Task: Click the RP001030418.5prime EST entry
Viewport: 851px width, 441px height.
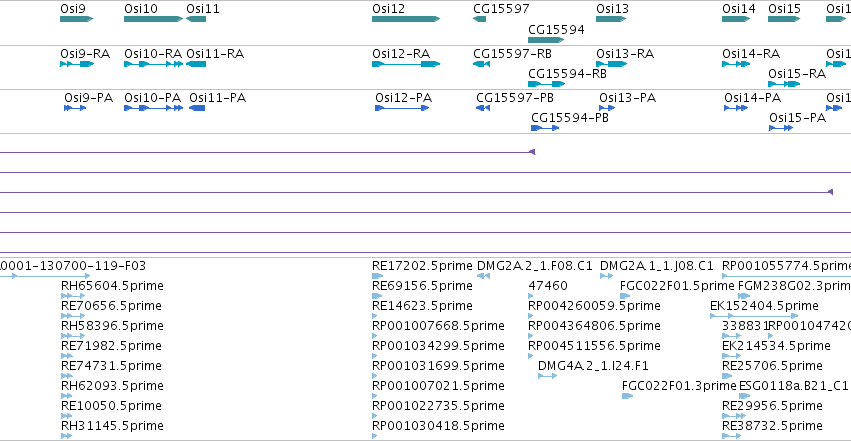Action: click(x=439, y=426)
